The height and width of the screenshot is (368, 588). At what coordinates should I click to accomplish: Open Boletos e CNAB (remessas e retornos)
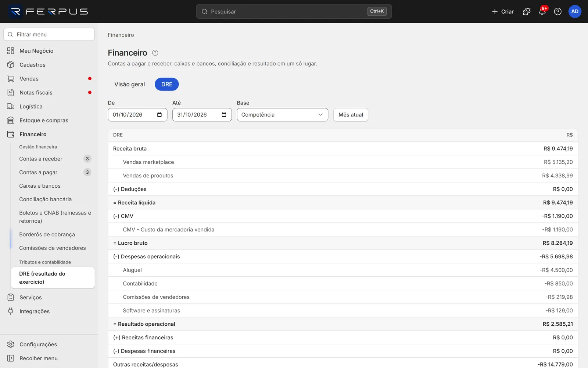(53, 217)
